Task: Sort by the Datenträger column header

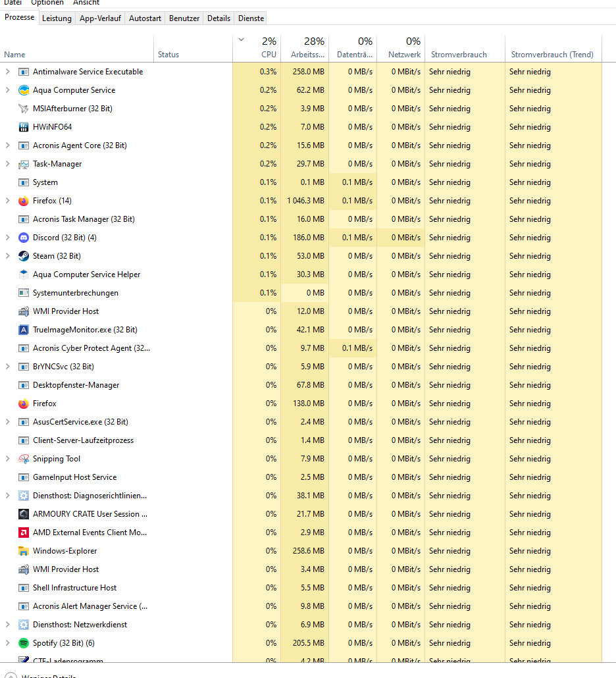Action: 353,47
